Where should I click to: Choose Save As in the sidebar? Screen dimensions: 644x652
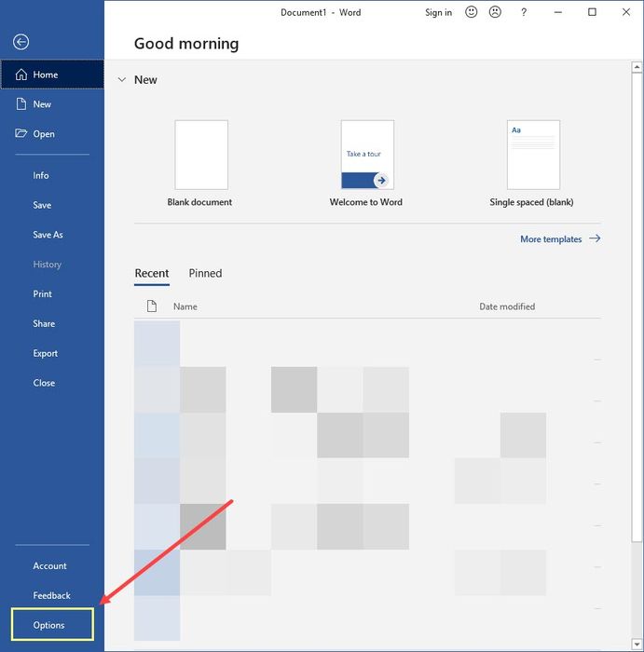(48, 235)
